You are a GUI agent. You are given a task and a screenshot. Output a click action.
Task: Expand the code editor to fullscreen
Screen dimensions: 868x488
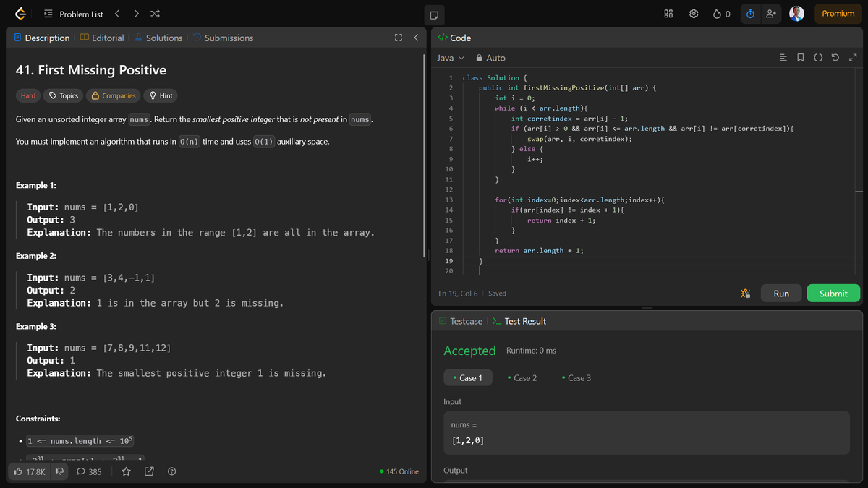[852, 58]
